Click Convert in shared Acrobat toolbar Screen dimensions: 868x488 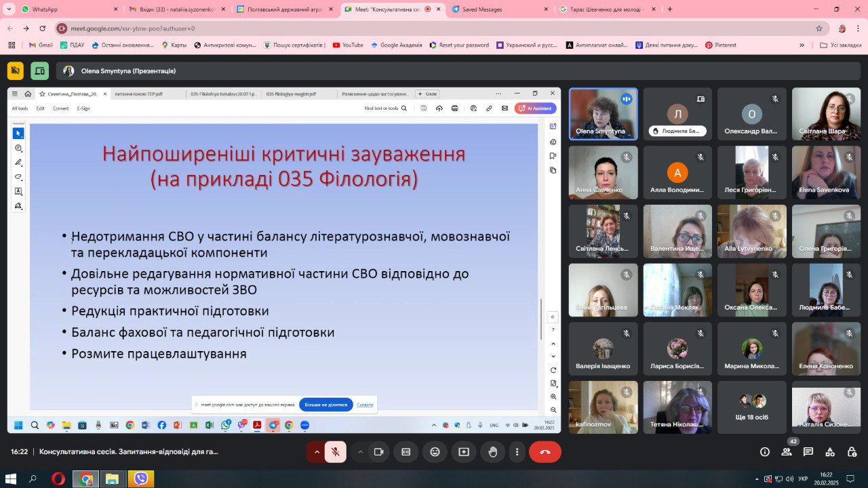(x=61, y=108)
